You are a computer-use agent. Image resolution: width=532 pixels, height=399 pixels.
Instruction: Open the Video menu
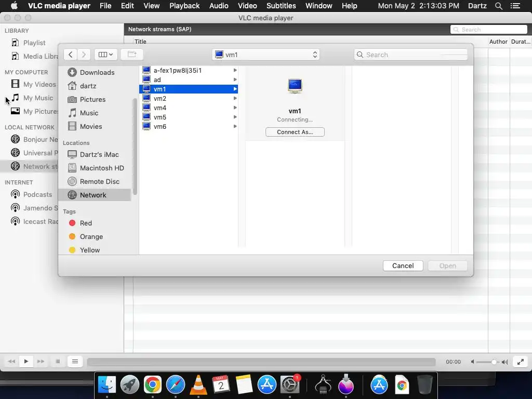tap(247, 6)
